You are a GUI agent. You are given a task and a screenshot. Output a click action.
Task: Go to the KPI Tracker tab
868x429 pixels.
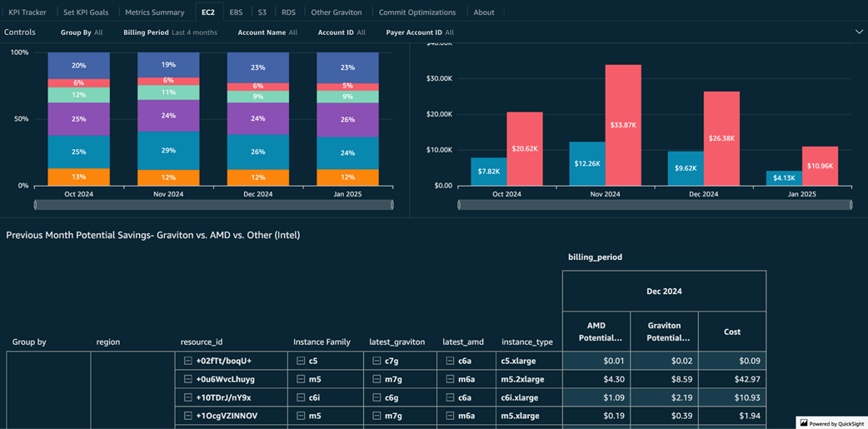(x=27, y=12)
